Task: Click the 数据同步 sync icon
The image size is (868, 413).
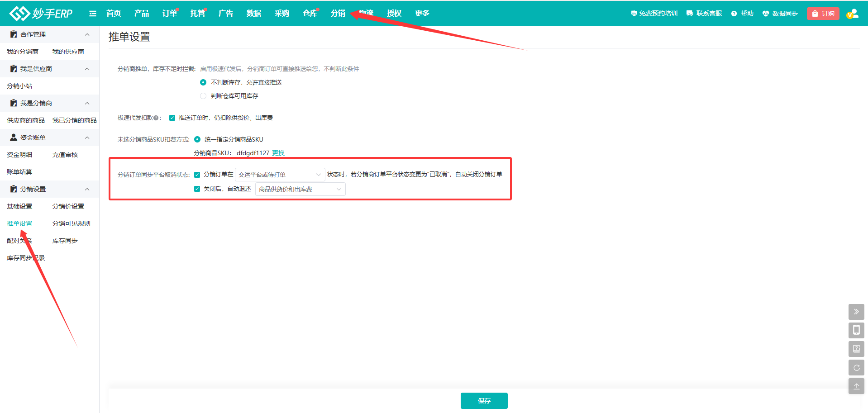Action: 766,14
